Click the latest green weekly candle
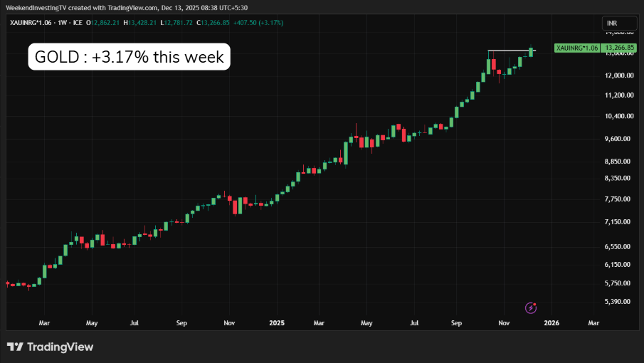 [x=531, y=51]
